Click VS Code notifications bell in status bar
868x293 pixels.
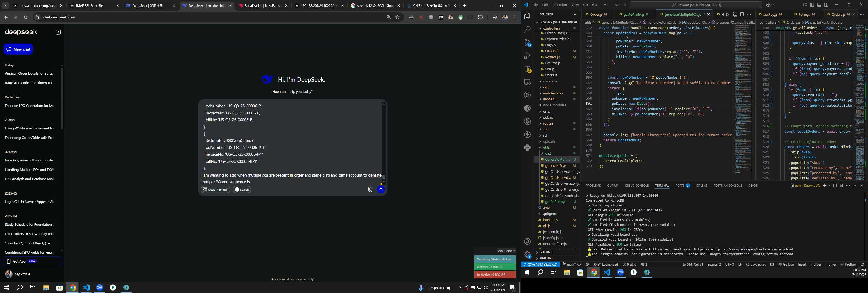pyautogui.click(x=862, y=264)
